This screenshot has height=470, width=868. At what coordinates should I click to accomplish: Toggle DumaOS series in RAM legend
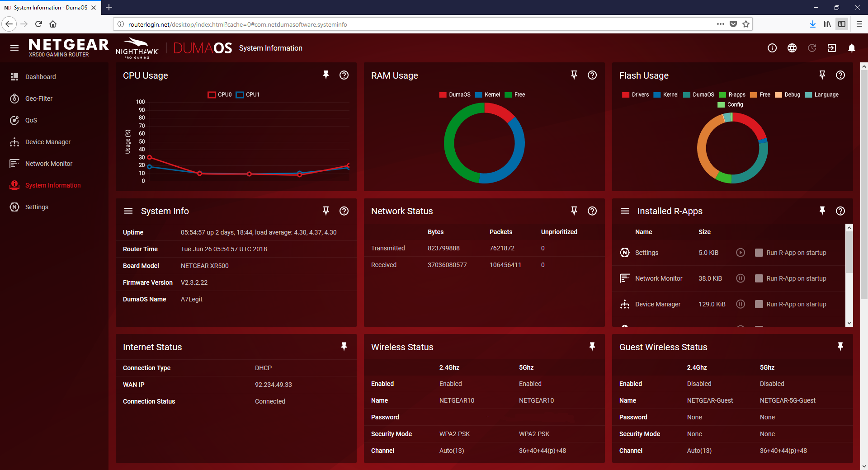click(455, 94)
